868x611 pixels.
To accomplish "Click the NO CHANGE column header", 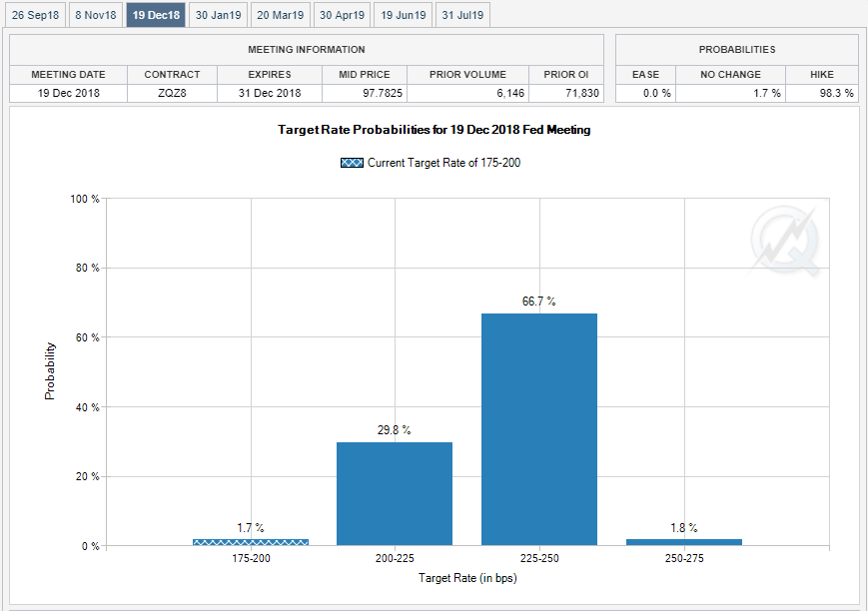I will tap(730, 75).
